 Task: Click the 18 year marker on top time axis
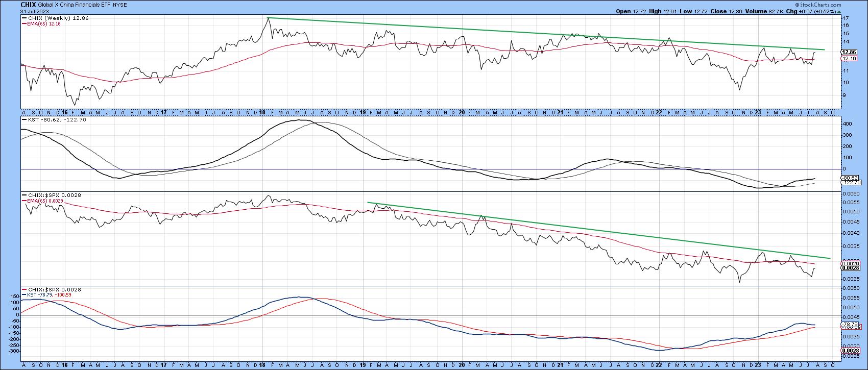[262, 112]
